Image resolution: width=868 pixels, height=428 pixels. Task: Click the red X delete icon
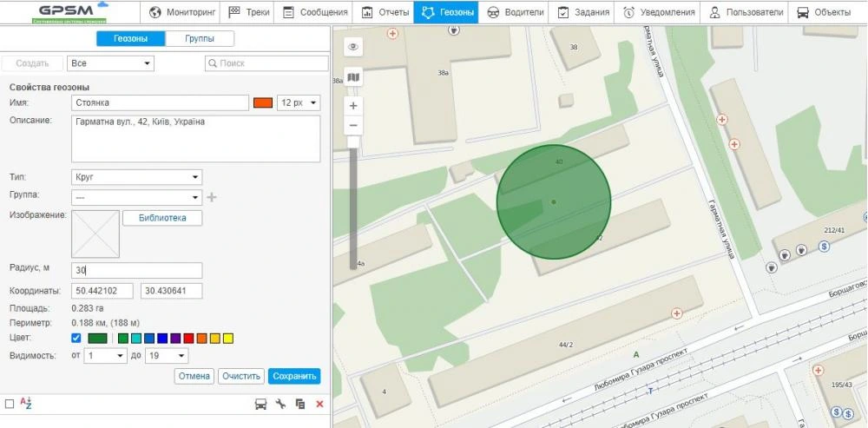319,404
